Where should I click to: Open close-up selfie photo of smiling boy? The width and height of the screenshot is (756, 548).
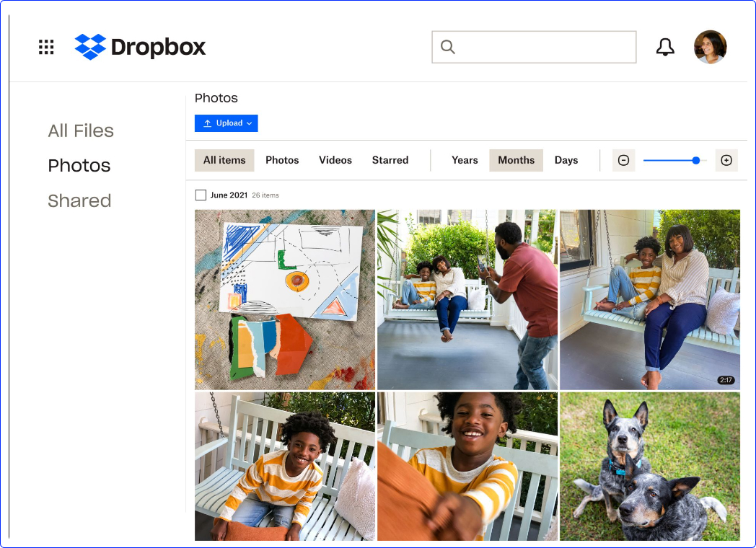(467, 466)
